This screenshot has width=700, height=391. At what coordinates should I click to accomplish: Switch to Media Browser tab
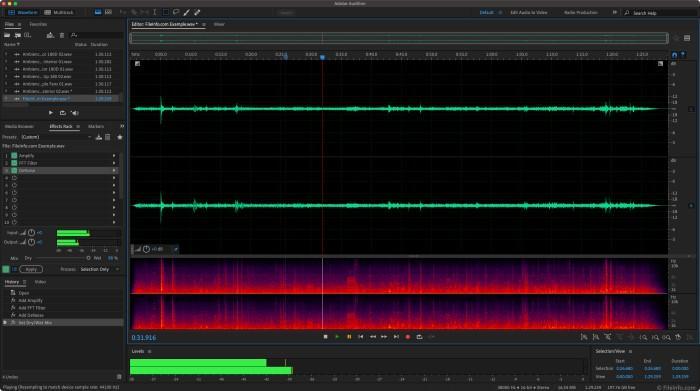(19, 126)
